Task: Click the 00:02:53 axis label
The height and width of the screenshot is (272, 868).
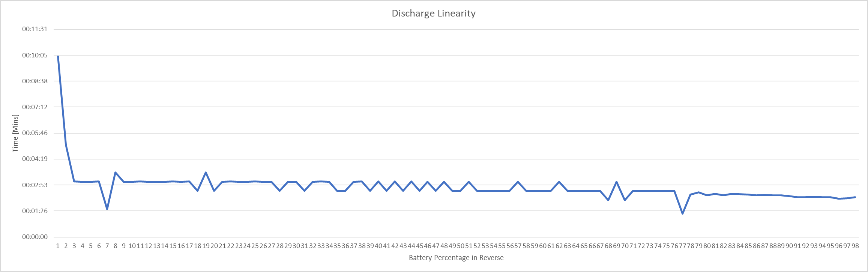Action: pyautogui.click(x=35, y=185)
